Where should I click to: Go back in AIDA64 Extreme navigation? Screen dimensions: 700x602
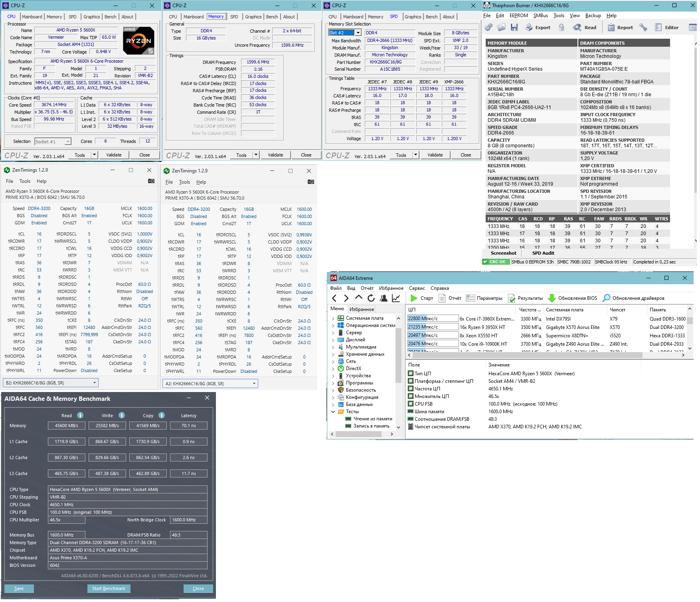click(x=334, y=298)
